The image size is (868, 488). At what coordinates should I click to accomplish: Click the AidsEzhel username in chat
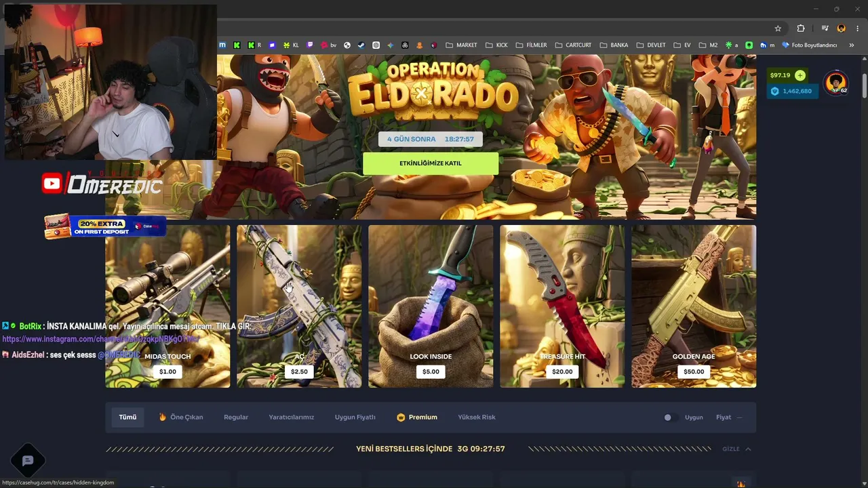coord(28,354)
